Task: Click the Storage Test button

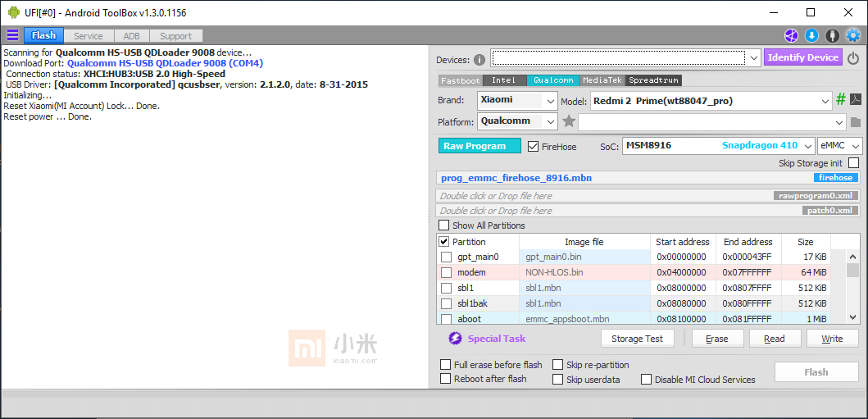Action: (x=637, y=339)
